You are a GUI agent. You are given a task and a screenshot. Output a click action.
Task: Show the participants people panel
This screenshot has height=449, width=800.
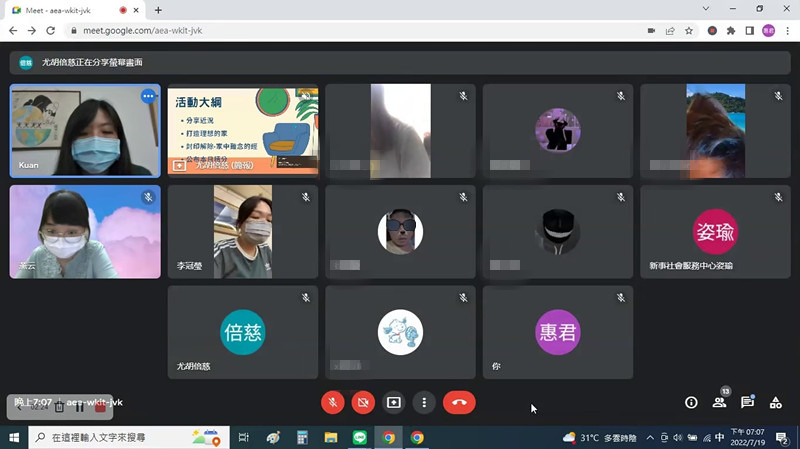click(x=719, y=402)
